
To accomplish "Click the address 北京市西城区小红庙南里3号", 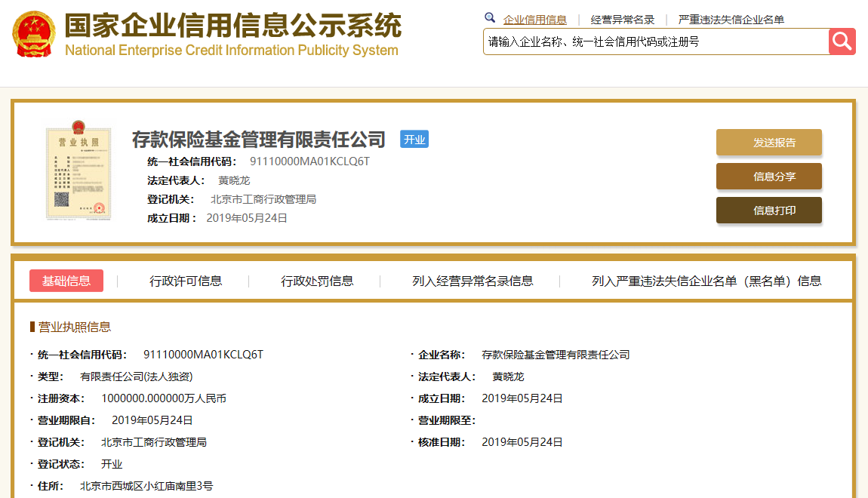I will pos(146,486).
